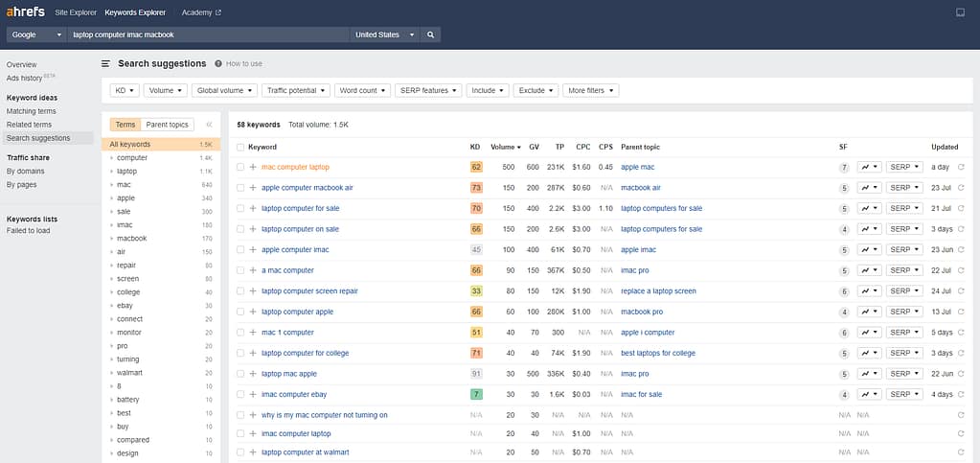Add 'laptop computer screen repair' with plus icon
The height and width of the screenshot is (463, 980).
pyautogui.click(x=253, y=291)
